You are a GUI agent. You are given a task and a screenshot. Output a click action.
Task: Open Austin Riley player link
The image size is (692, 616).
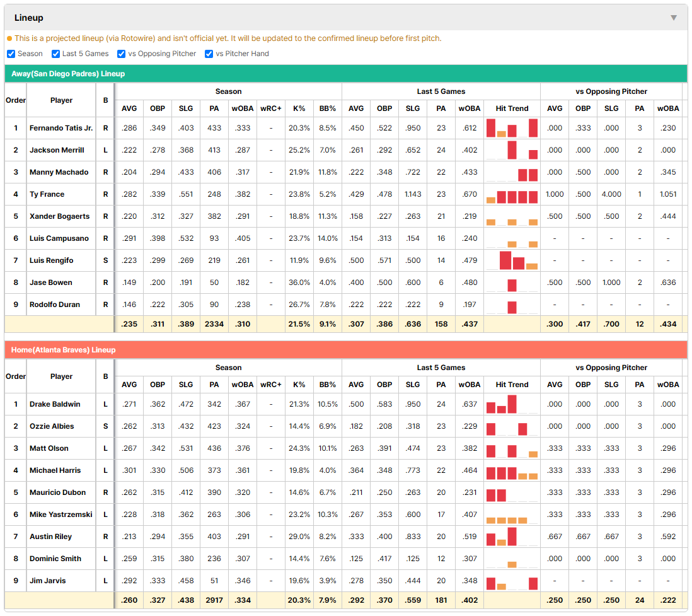pos(50,537)
